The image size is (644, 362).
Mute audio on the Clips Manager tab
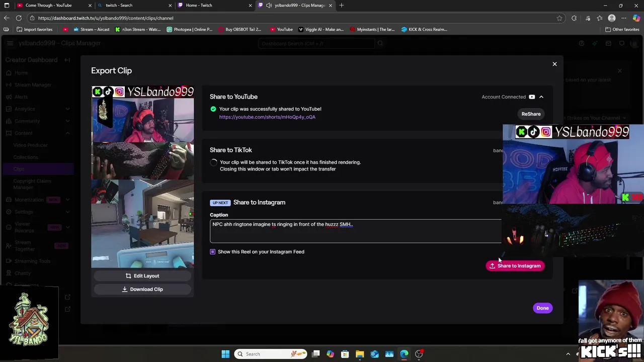pyautogui.click(x=269, y=6)
